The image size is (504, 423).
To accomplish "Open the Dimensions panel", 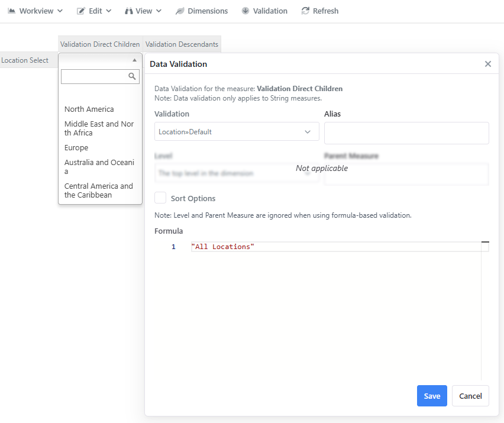I will (202, 11).
